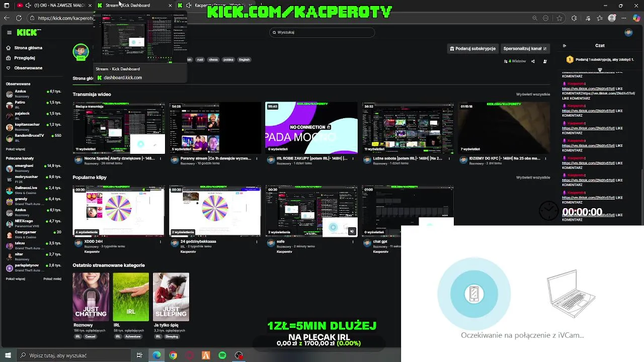This screenshot has height=362, width=644.
Task: Click the rust tag chip
Action: (200, 59)
